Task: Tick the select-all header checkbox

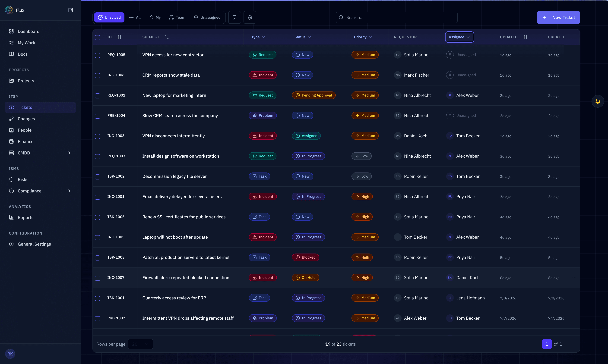Action: pos(98,38)
